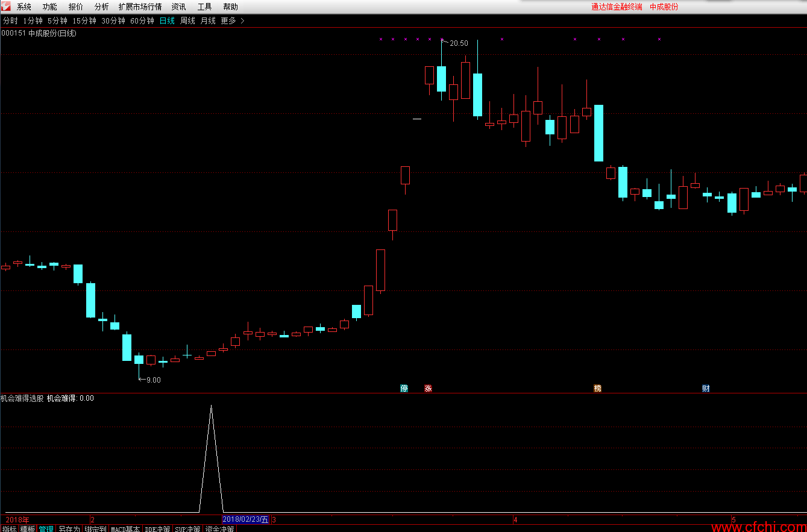Click the 绑定到 button
The width and height of the screenshot is (807, 532).
95,528
